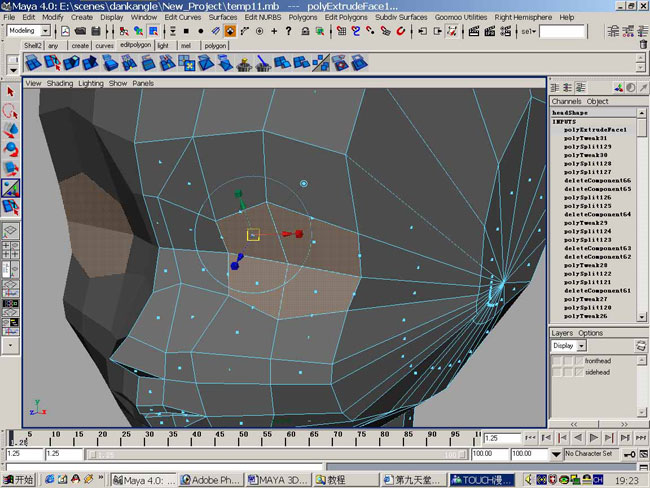Click play forwards button
Viewport: 650px width, 488px height.
click(x=594, y=438)
